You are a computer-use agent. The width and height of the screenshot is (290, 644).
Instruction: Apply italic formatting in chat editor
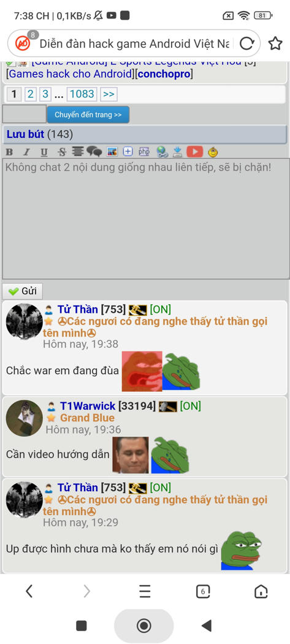coord(26,152)
